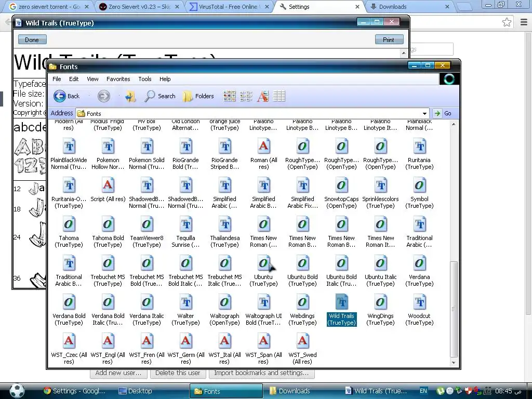Click Print in Wild Trails window
The width and height of the screenshot is (532, 399).
tap(389, 39)
